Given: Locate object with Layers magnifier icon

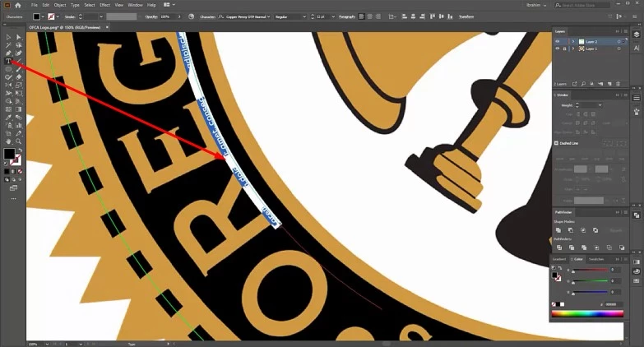Looking at the screenshot, I should [x=583, y=84].
